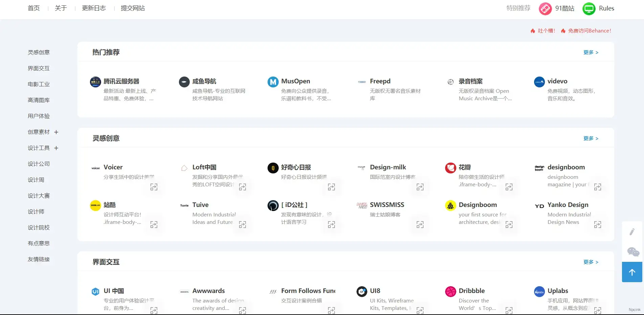Open the 更新日志 menu item
The height and width of the screenshot is (315, 644).
94,8
